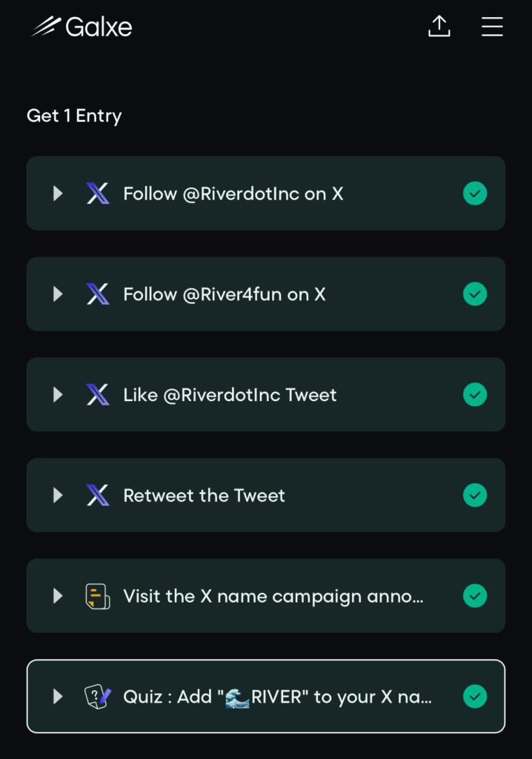Open the hamburger menu
Image resolution: width=532 pixels, height=759 pixels.
click(x=492, y=27)
